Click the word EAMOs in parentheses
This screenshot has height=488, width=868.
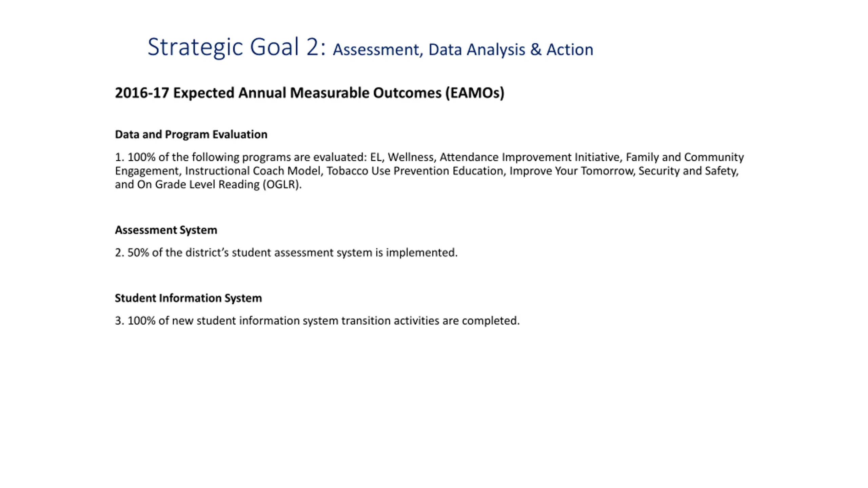(x=475, y=93)
